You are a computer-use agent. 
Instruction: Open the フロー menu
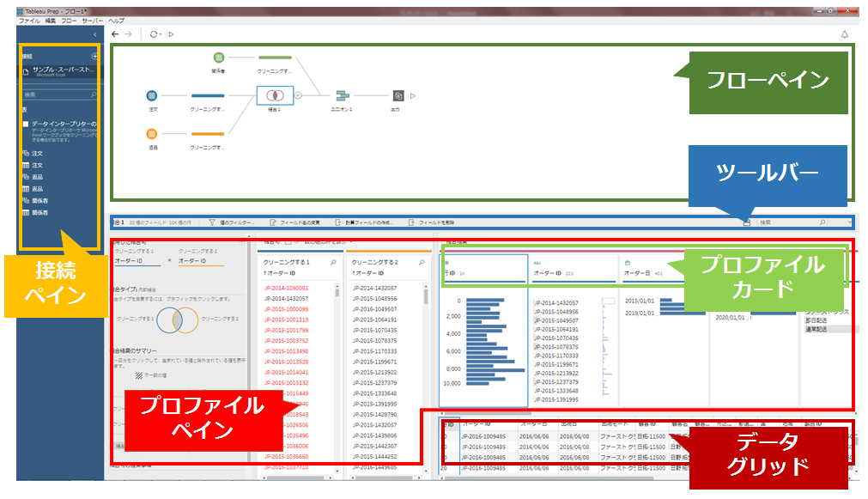tap(68, 21)
